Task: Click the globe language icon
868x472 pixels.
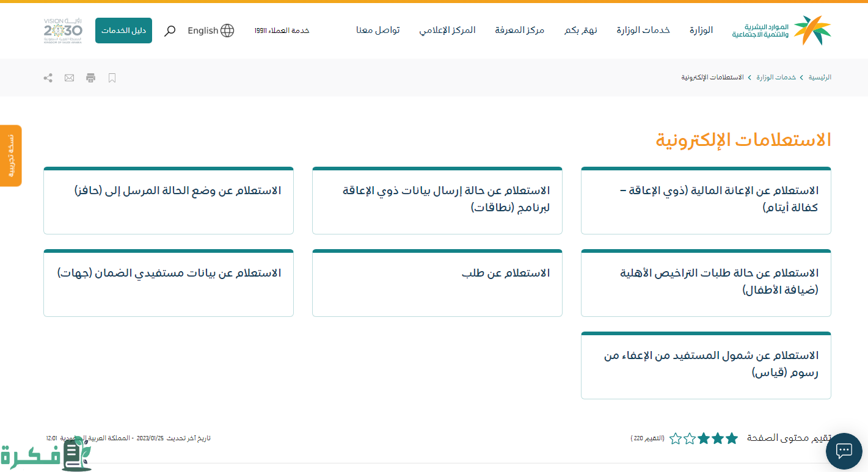Action: pyautogui.click(x=227, y=31)
